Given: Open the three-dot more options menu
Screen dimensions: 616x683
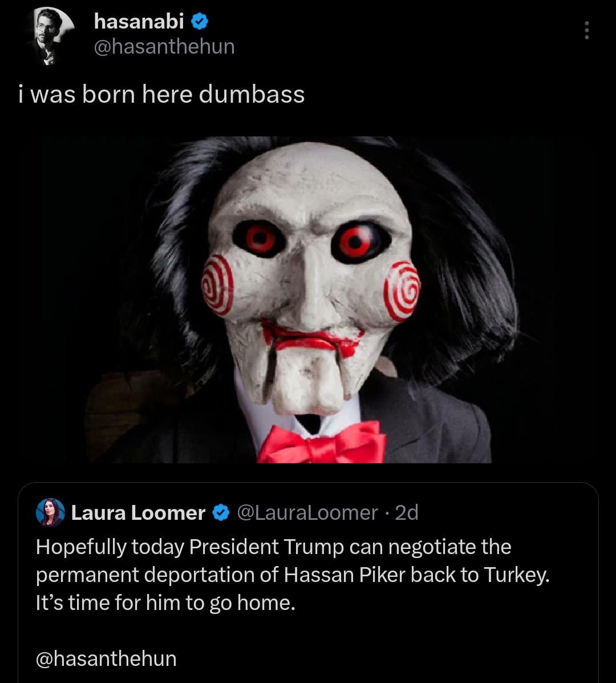Looking at the screenshot, I should coord(586,31).
